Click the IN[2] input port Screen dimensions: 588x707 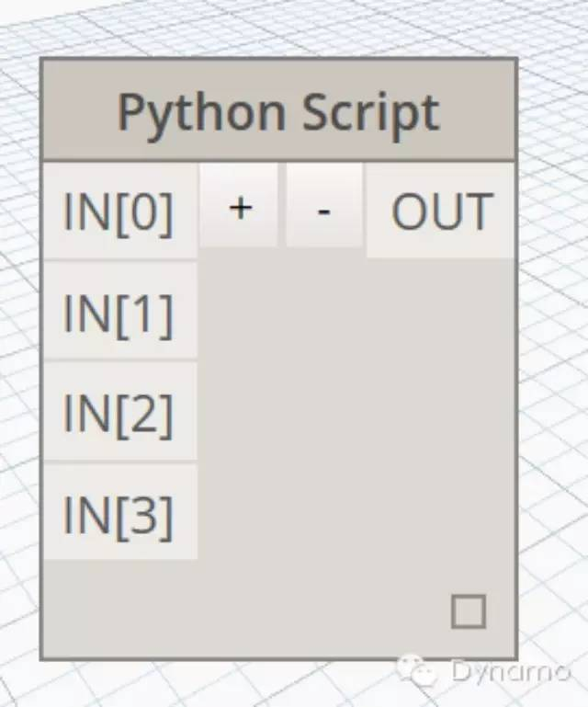(x=119, y=413)
